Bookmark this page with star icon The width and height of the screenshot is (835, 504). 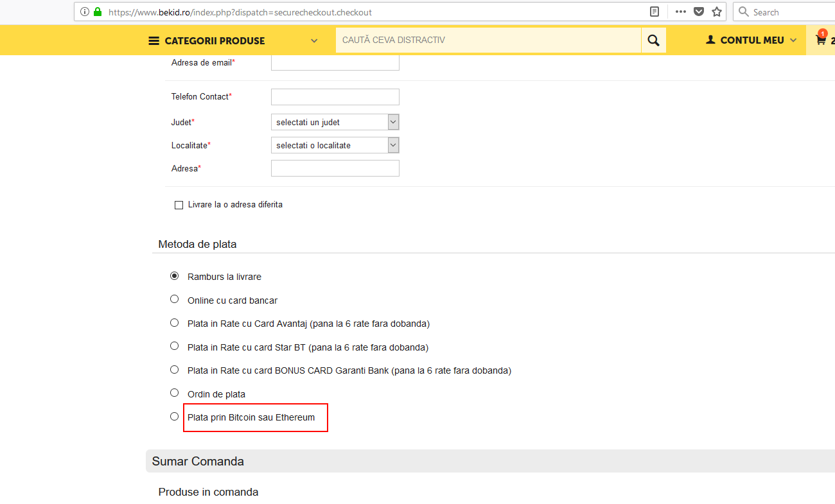pos(717,12)
